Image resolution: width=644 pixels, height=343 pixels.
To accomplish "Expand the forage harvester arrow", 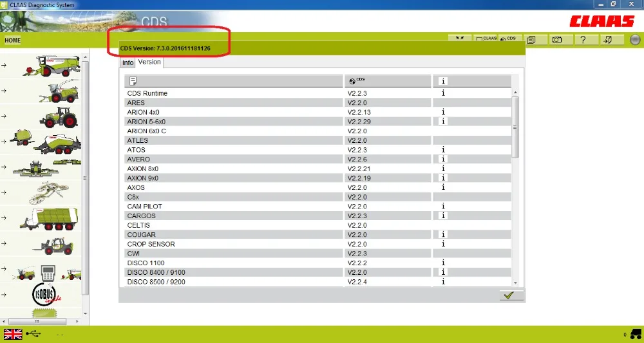I will tap(4, 91).
